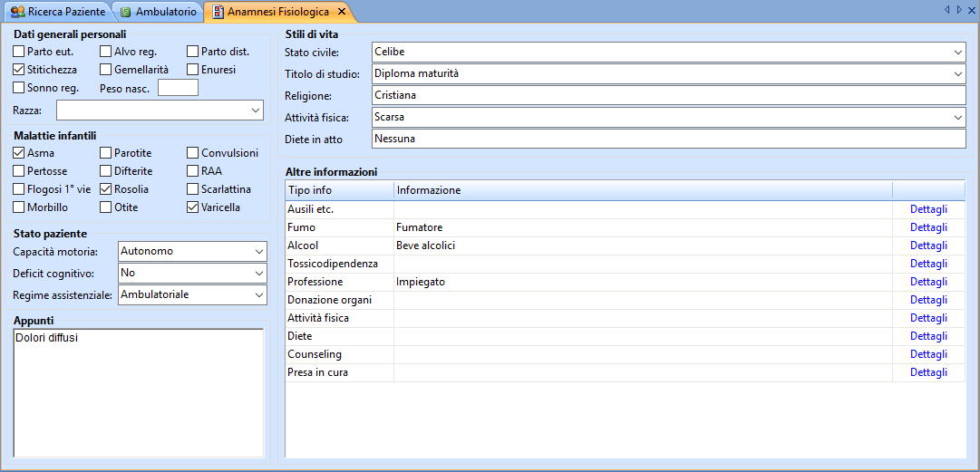Open the Capacità motoria dropdown
Screen dimensions: 980x472
(x=259, y=252)
